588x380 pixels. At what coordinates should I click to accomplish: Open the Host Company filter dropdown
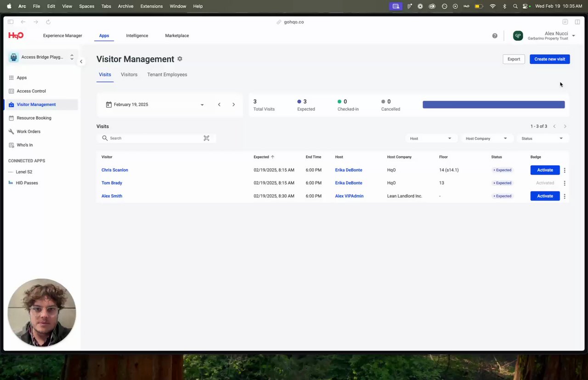(486, 138)
